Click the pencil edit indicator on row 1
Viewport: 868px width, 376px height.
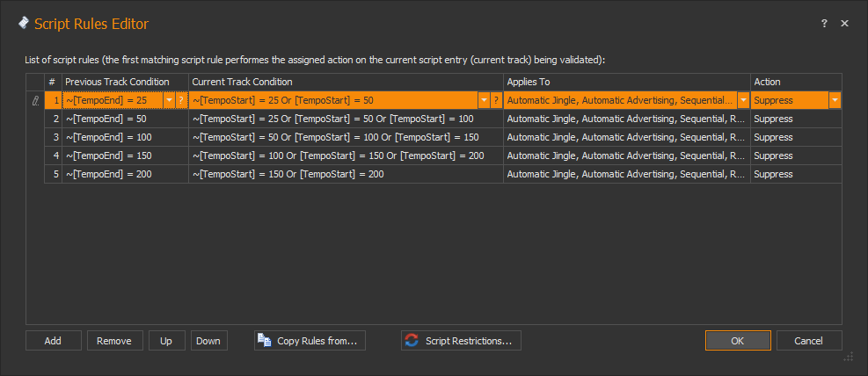pos(35,100)
